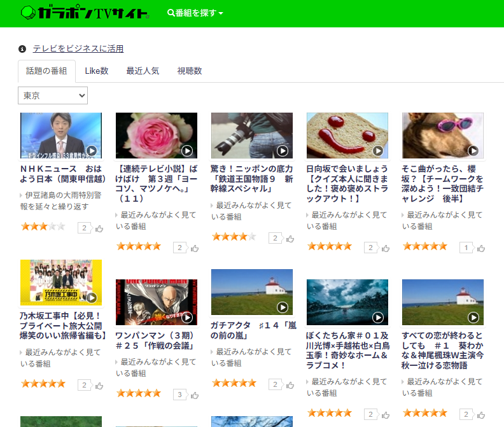Screen dimensions: 504x427
Task: Like ぼくたちん家 with thumbs-up icon
Action: point(386,416)
